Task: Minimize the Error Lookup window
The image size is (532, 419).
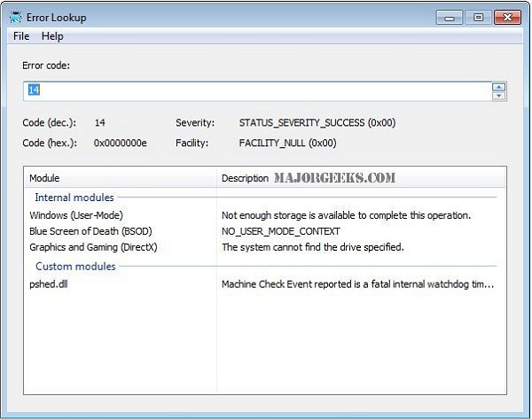Action: (450, 16)
